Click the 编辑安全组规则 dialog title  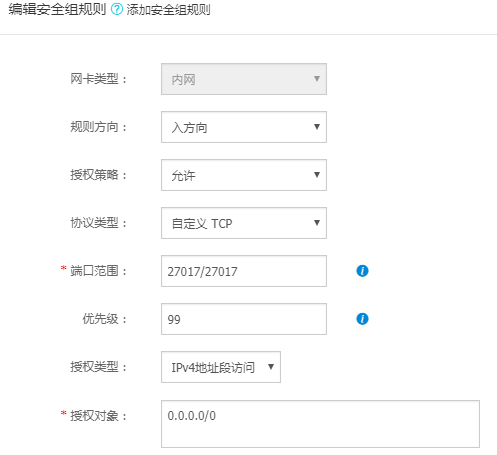click(57, 9)
